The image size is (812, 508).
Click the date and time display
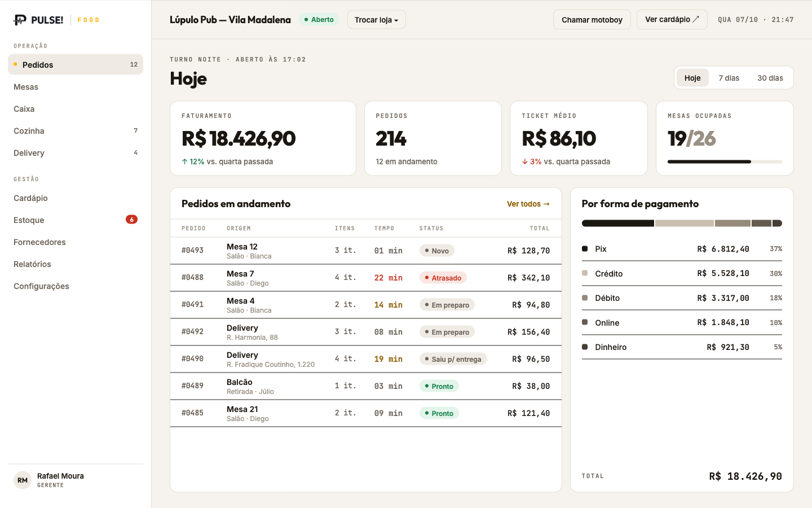click(x=756, y=20)
